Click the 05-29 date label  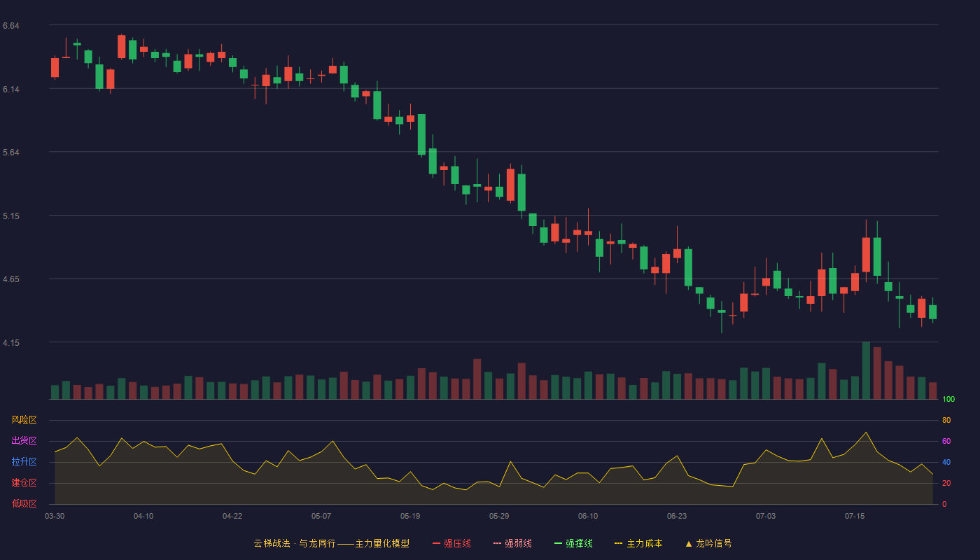click(499, 516)
